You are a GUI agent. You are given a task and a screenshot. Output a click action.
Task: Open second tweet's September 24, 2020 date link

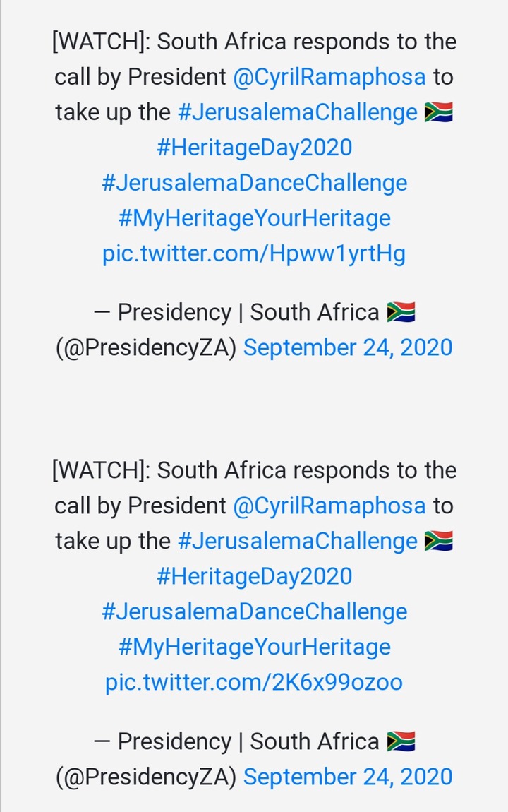(x=348, y=777)
